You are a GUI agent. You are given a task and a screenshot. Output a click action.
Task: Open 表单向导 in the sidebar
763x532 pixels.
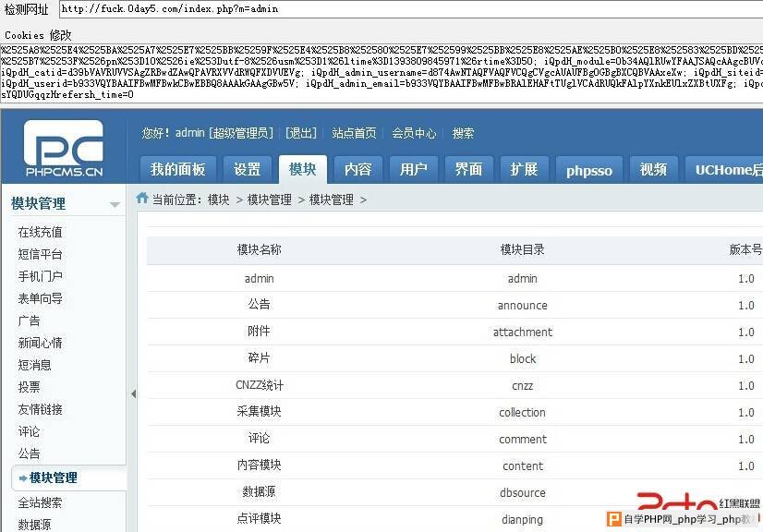[40, 298]
